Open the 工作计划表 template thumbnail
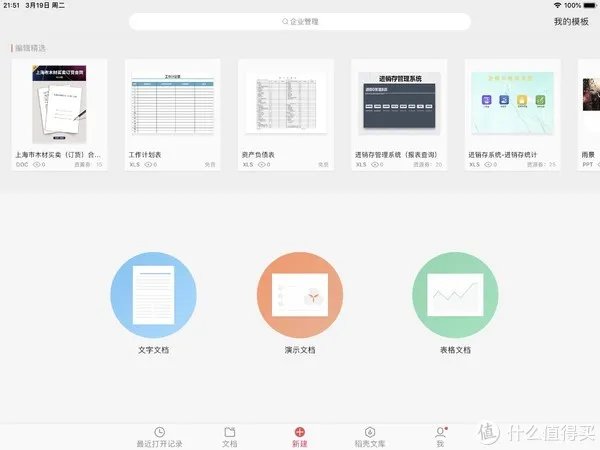 (173, 104)
